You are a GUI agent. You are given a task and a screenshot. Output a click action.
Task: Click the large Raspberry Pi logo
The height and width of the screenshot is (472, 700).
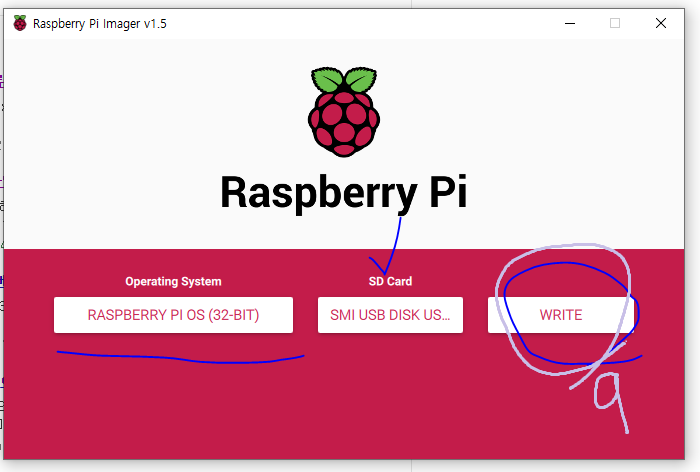point(344,112)
